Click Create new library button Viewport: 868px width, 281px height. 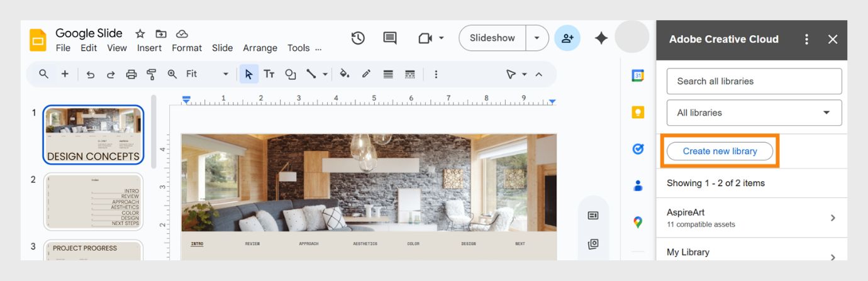(x=720, y=151)
